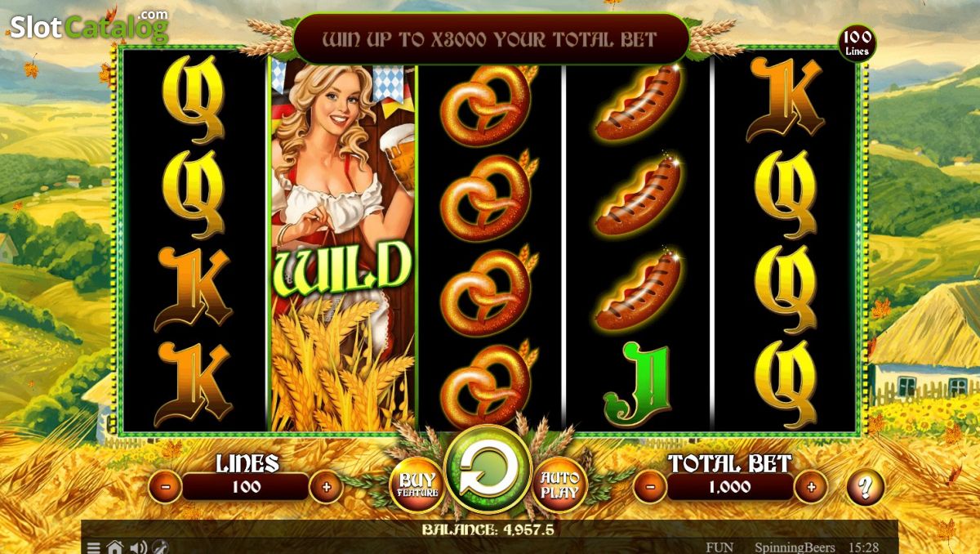Image resolution: width=980 pixels, height=554 pixels.
Task: Open the Buy Feature option
Action: [x=416, y=485]
